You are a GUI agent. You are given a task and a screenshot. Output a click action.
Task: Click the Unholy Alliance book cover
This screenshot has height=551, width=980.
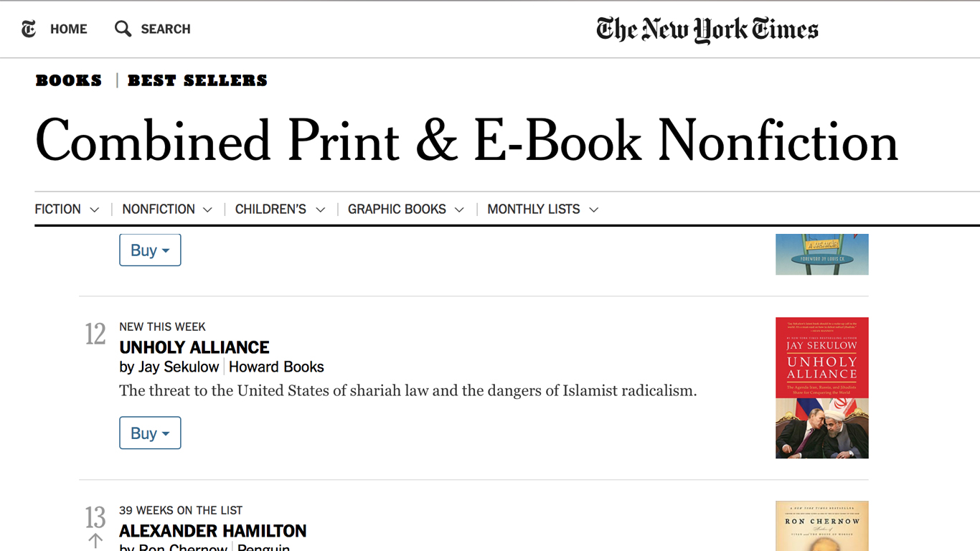coord(822,388)
